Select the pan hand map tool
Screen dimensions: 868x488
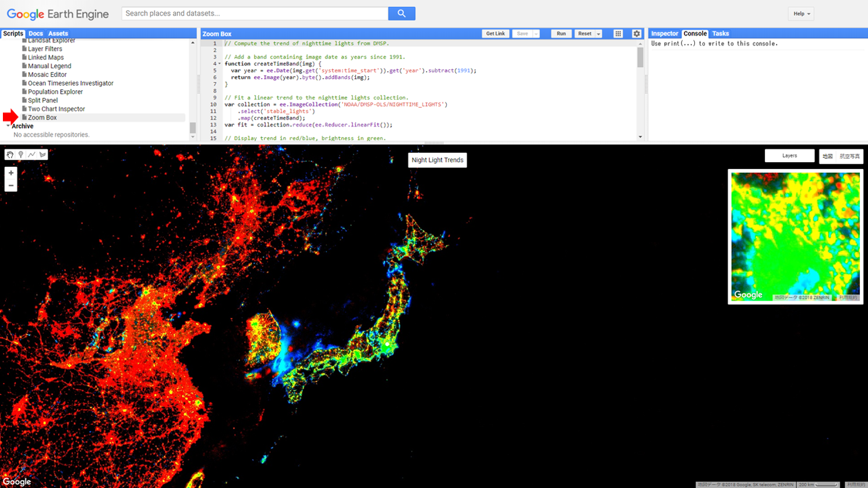point(10,155)
